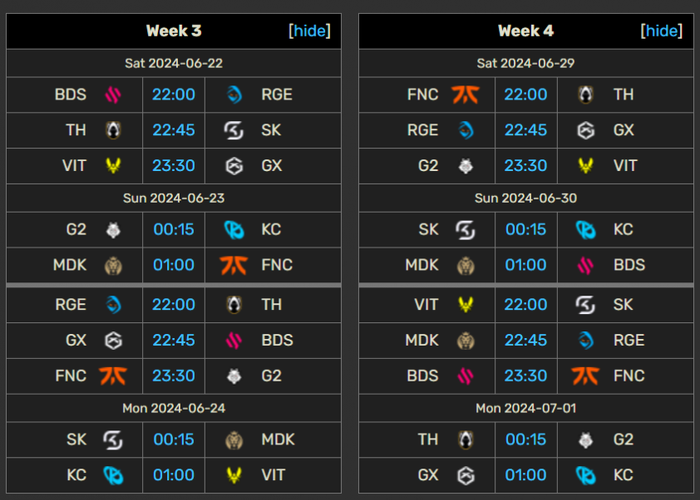Click MDK logo in MDK vs BDS match
The height and width of the screenshot is (500, 700).
pos(466,266)
